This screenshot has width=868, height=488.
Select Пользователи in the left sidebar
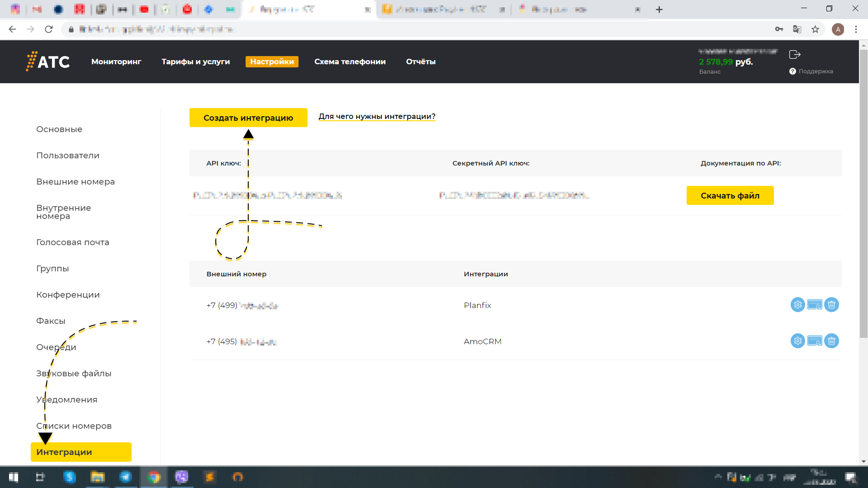click(68, 156)
